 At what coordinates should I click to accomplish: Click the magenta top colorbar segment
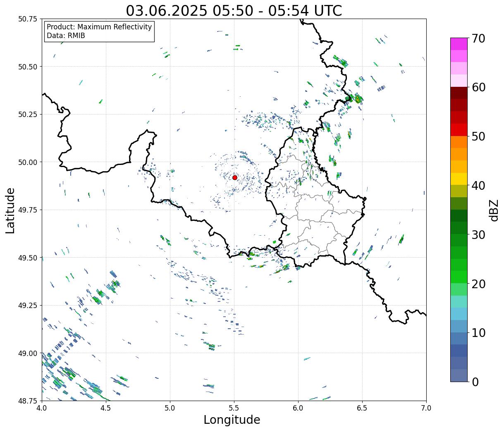tap(459, 44)
